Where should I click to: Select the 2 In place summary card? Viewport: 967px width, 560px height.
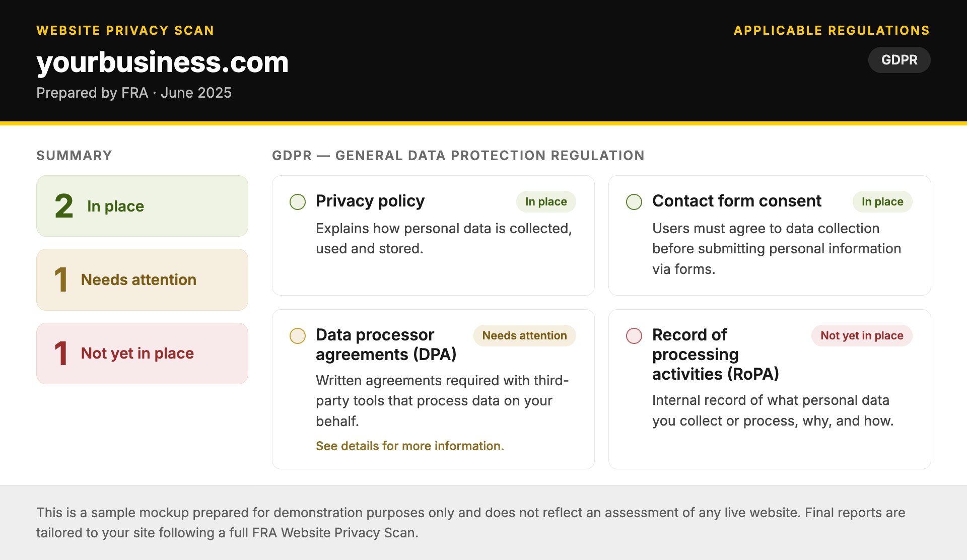pyautogui.click(x=142, y=206)
